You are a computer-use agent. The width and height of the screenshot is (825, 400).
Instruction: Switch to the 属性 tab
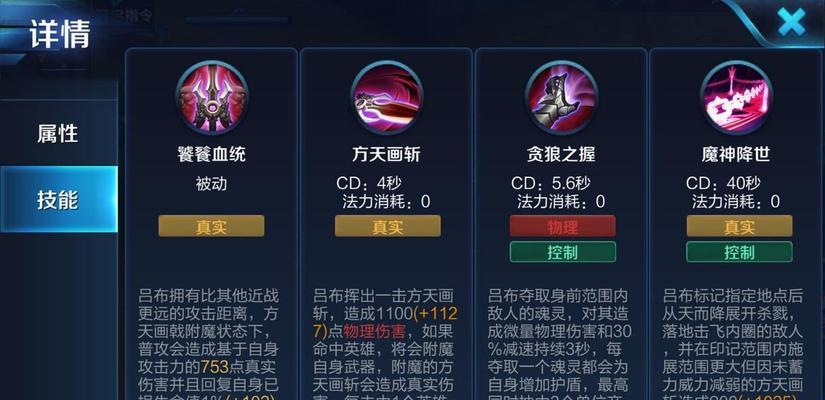58,134
